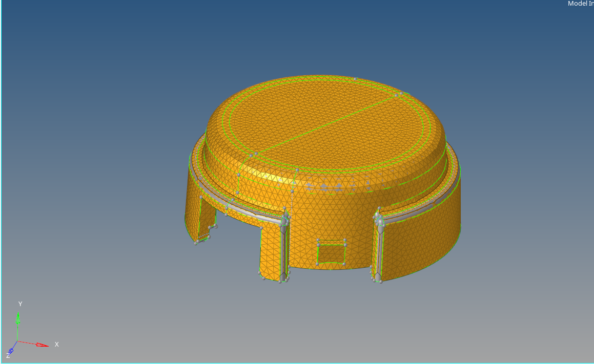
Task: Click the X axis label
Action: 56,345
